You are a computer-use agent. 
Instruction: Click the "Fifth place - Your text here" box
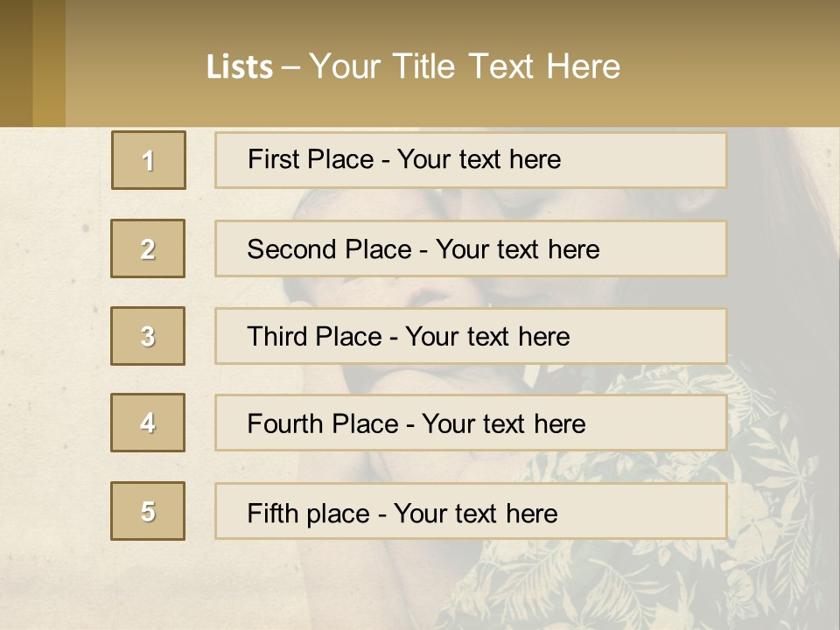pos(471,511)
